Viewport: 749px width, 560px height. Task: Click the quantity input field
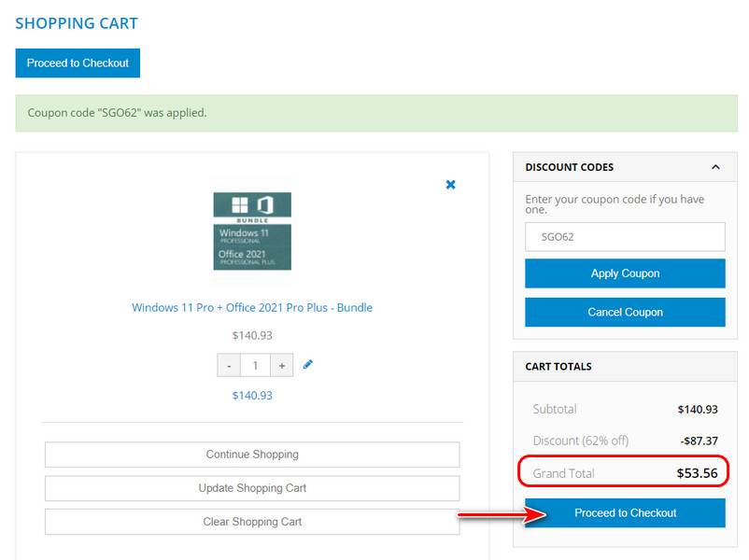click(255, 366)
